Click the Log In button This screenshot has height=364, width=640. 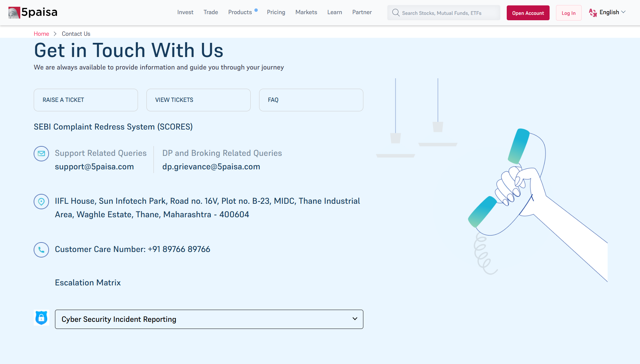pos(568,13)
